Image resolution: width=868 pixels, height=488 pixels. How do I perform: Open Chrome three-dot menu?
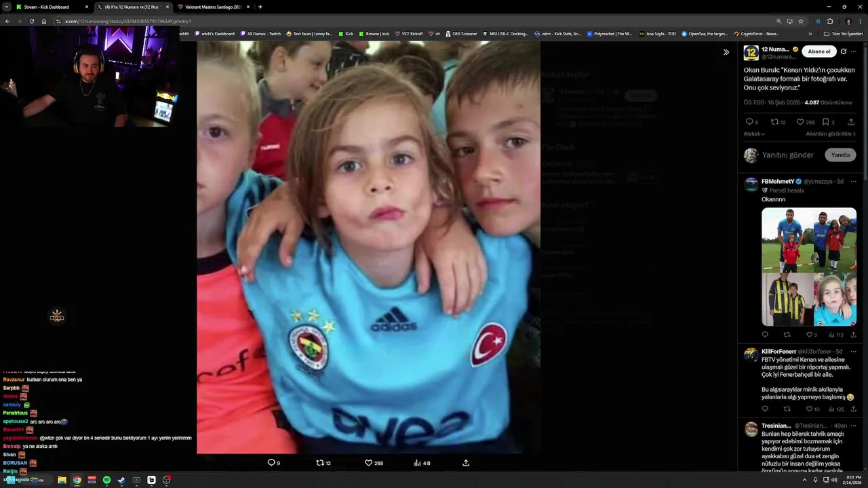point(861,21)
